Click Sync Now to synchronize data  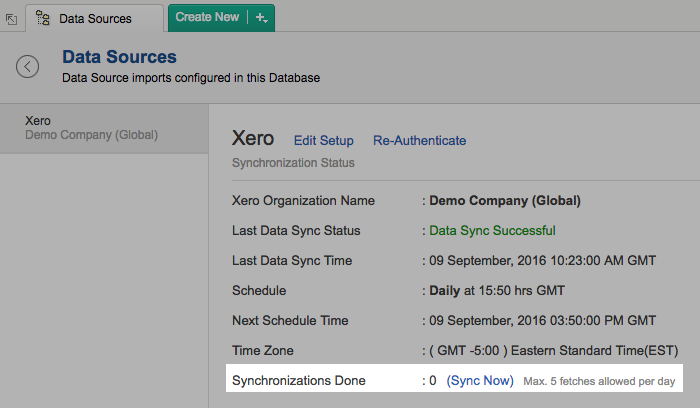[x=480, y=381]
